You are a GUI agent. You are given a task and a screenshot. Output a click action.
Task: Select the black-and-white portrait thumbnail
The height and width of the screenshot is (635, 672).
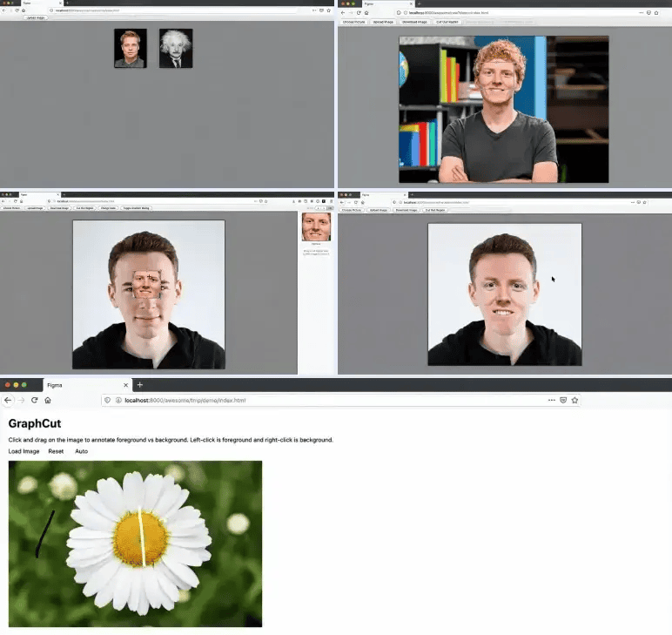[176, 48]
